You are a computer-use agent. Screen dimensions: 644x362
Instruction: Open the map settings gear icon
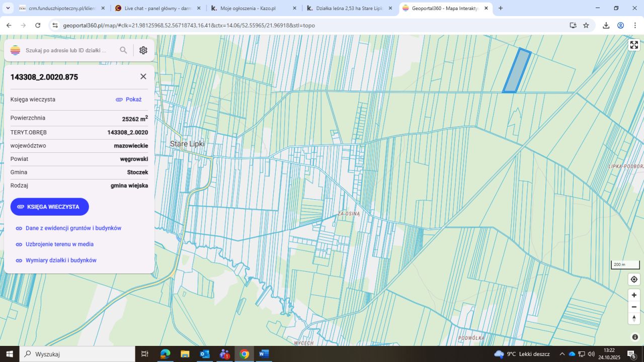pos(143,50)
